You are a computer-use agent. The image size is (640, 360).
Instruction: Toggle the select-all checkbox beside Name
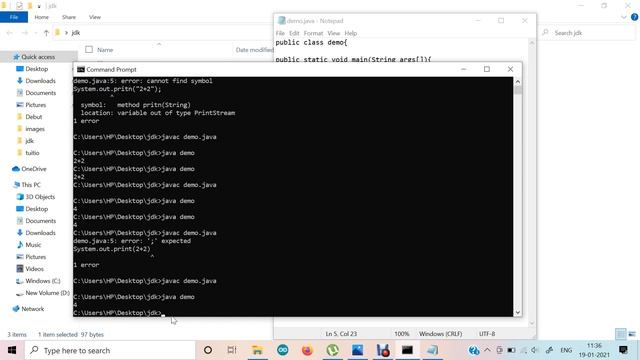89,49
